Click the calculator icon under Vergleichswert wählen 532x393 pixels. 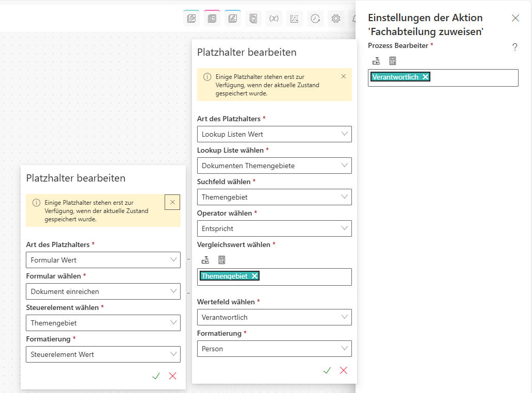[222, 260]
